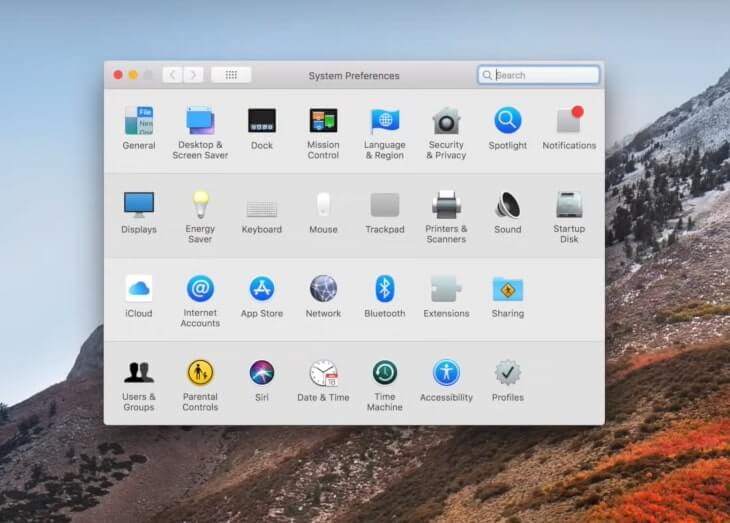Focus the Search field in toolbar
Image resolution: width=730 pixels, height=523 pixels.
point(539,75)
